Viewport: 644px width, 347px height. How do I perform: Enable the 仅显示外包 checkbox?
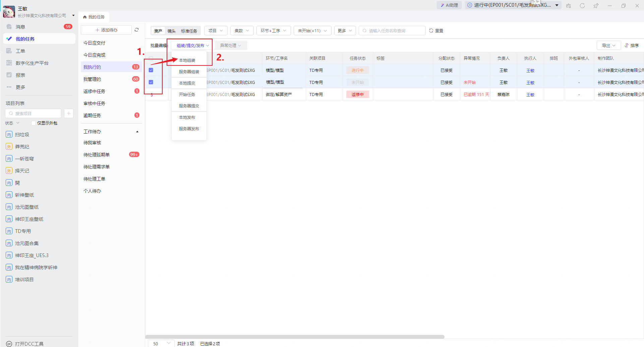(34, 123)
